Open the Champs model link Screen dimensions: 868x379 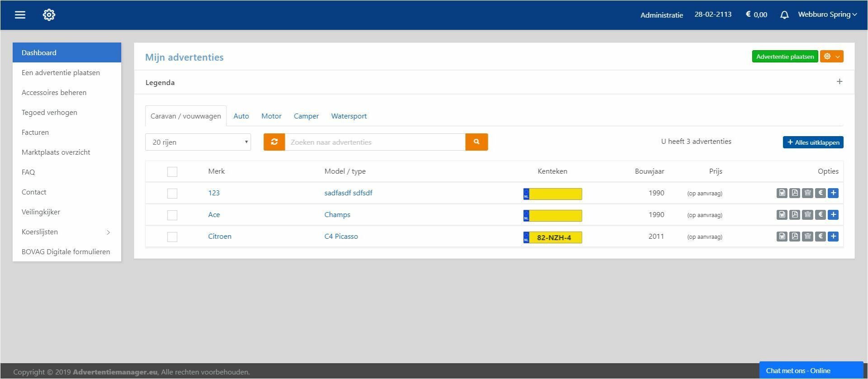click(x=337, y=215)
